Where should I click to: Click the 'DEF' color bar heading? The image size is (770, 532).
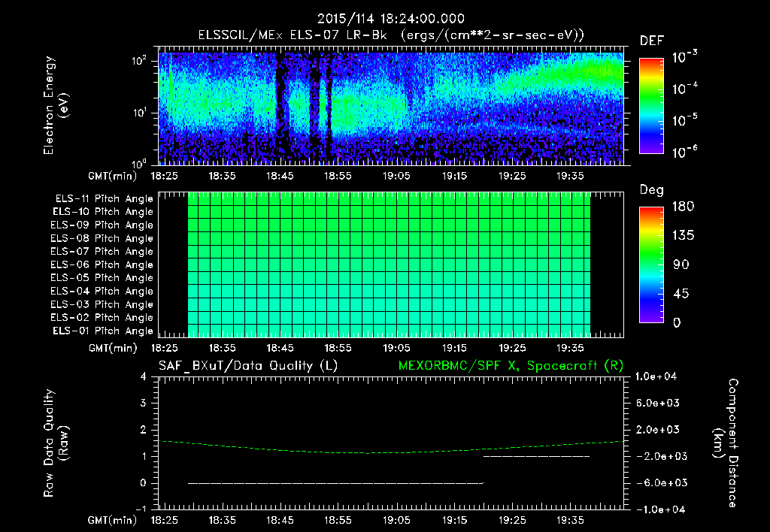click(652, 41)
